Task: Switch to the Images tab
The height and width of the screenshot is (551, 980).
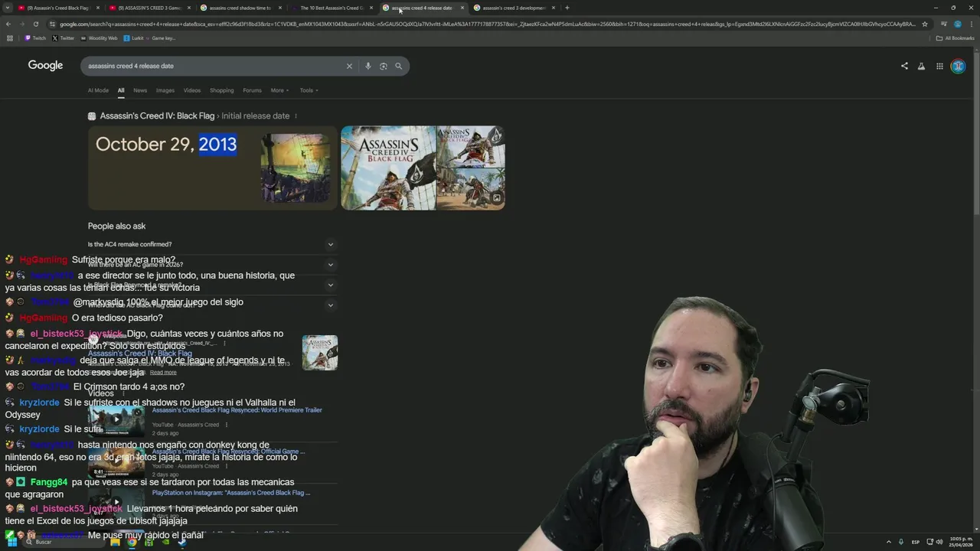Action: tap(165, 90)
